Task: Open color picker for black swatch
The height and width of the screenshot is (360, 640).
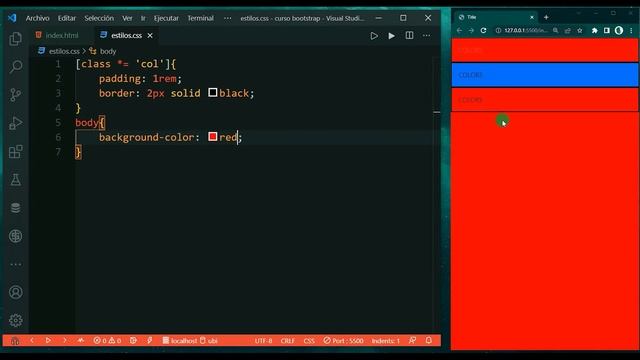Action: [x=213, y=93]
